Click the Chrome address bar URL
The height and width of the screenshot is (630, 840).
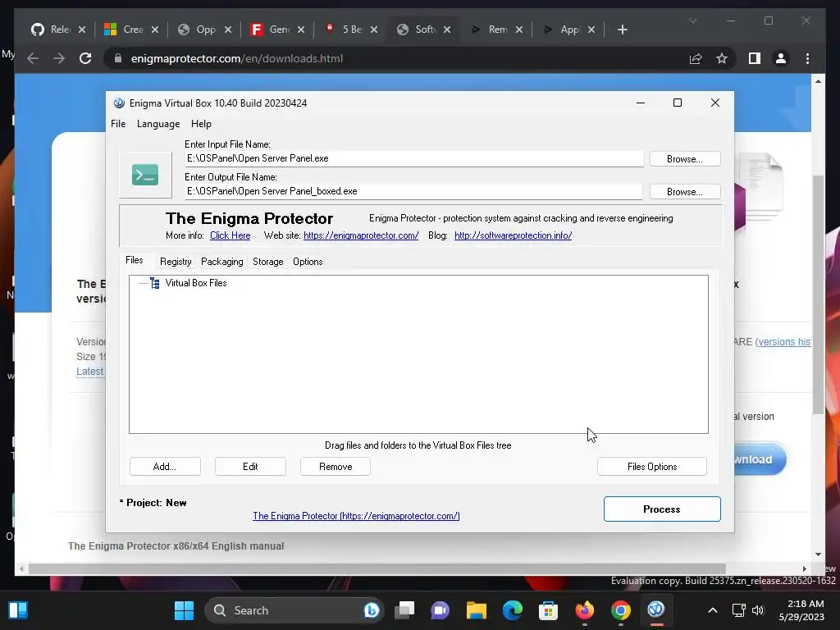(x=237, y=58)
